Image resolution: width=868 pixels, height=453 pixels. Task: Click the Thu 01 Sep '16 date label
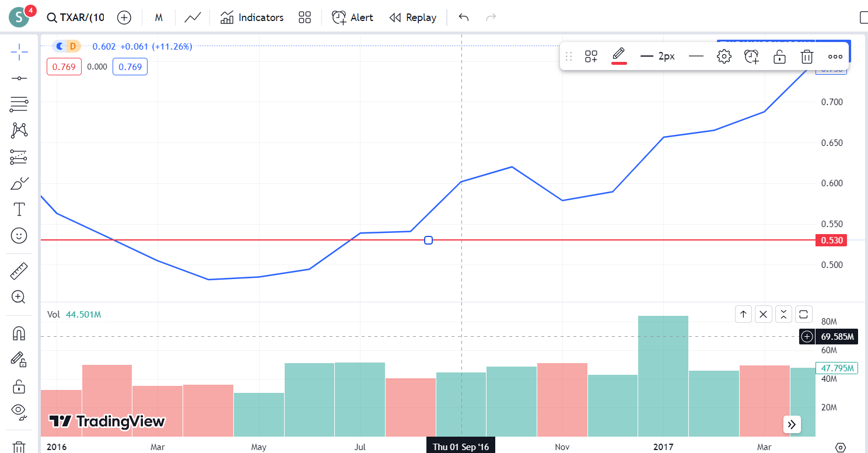pyautogui.click(x=461, y=447)
